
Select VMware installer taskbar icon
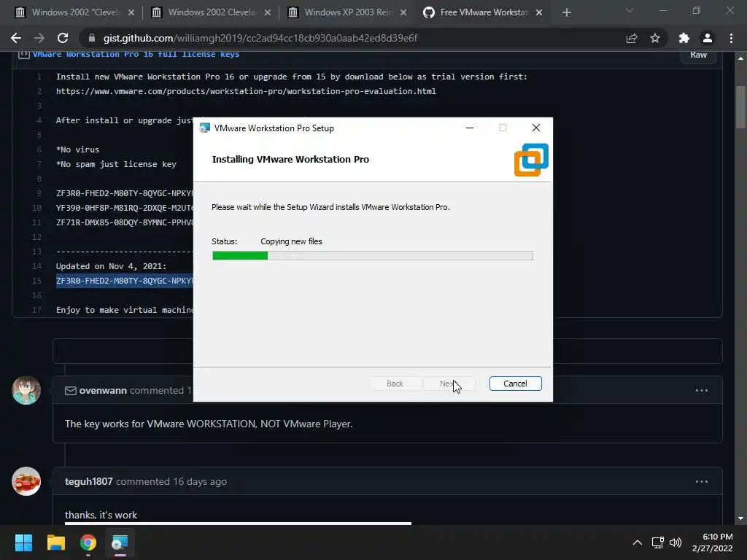tap(120, 542)
